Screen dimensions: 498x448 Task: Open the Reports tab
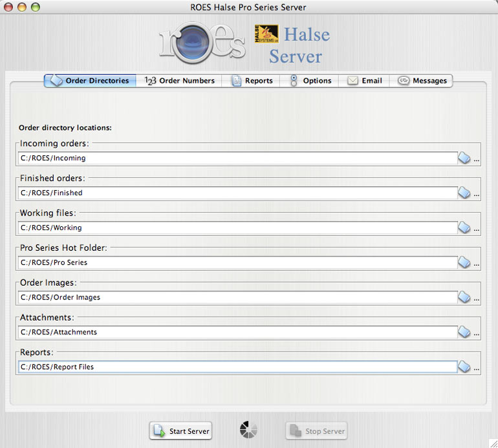point(252,81)
